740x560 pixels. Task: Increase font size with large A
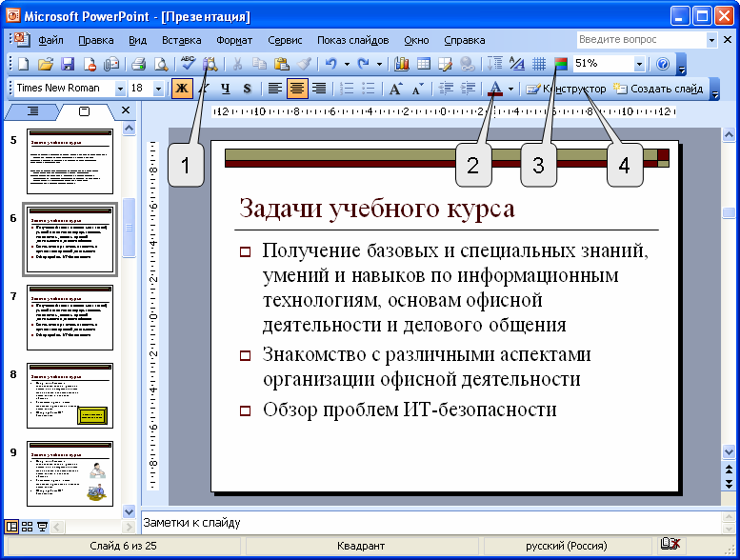395,89
